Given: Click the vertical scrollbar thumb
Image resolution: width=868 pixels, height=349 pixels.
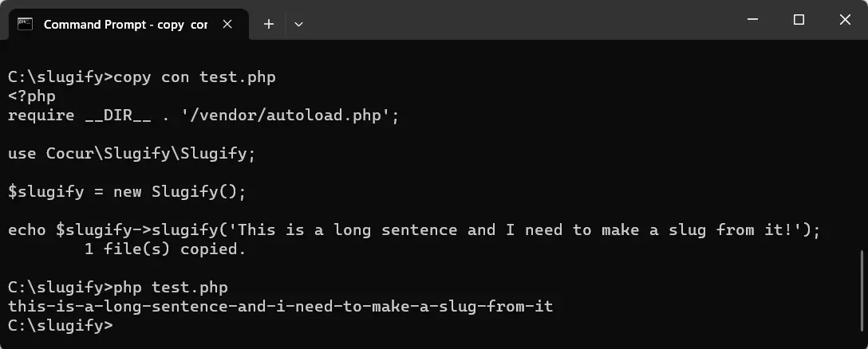Looking at the screenshot, I should click(863, 298).
